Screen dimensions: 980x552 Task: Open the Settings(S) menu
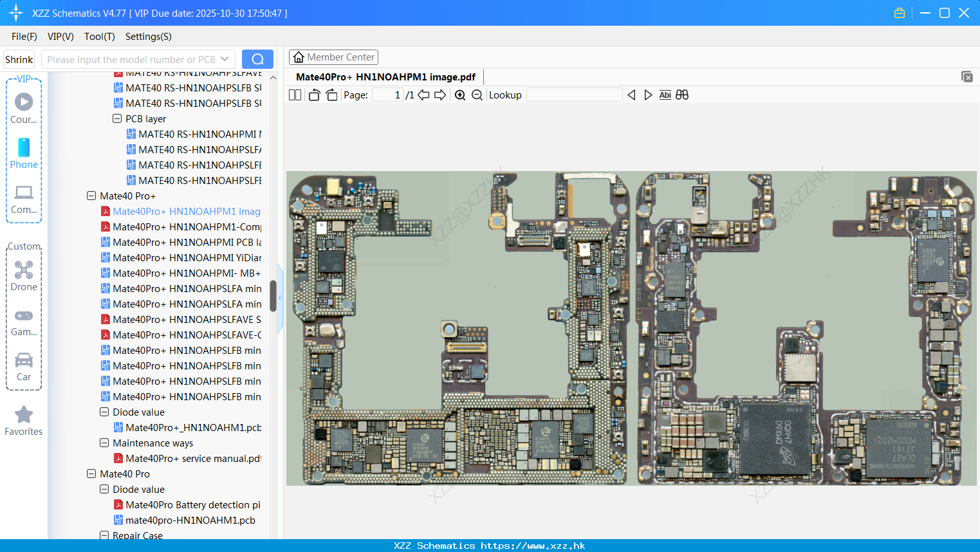click(149, 37)
